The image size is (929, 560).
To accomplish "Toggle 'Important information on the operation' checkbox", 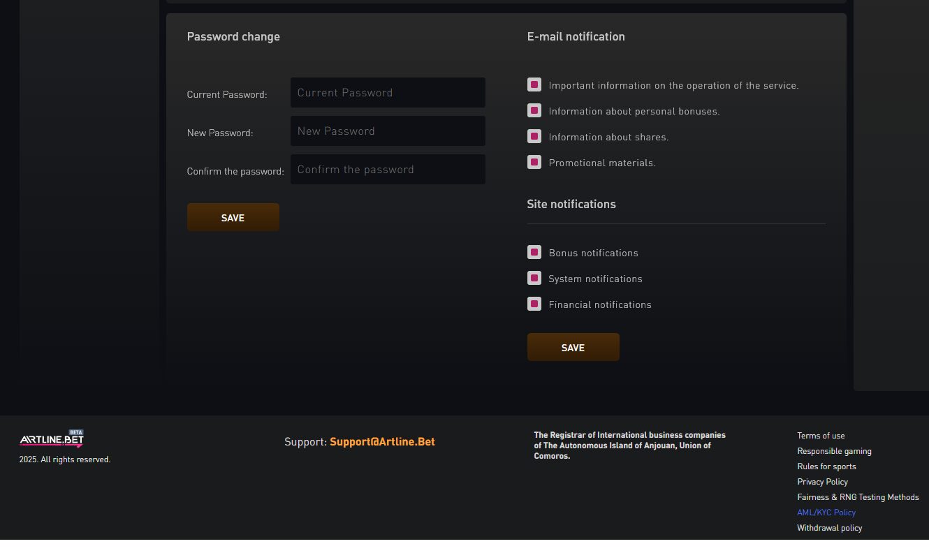I will pos(534,85).
